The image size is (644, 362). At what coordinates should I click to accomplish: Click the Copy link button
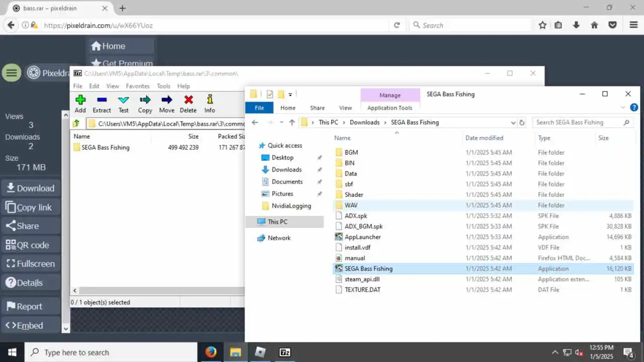pos(31,207)
